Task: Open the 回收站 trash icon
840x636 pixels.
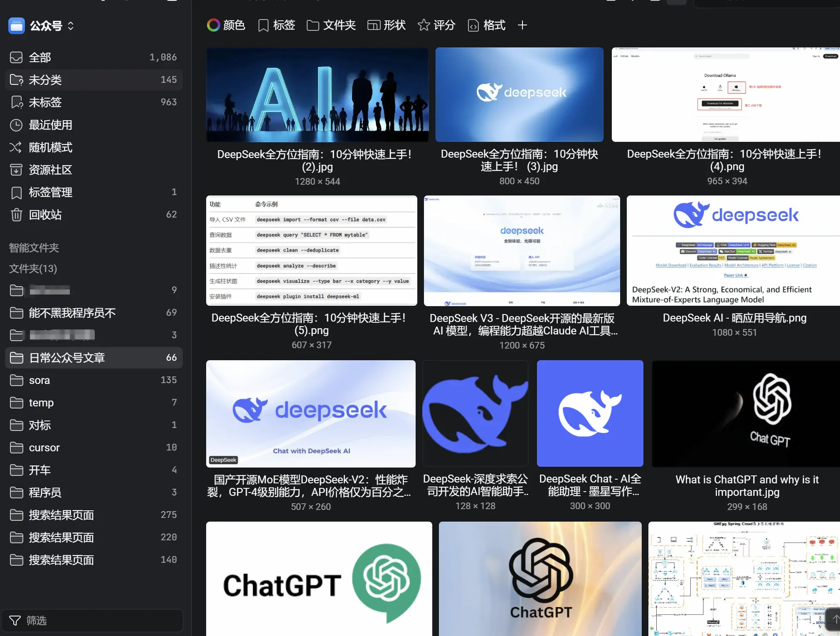Action: pyautogui.click(x=16, y=215)
